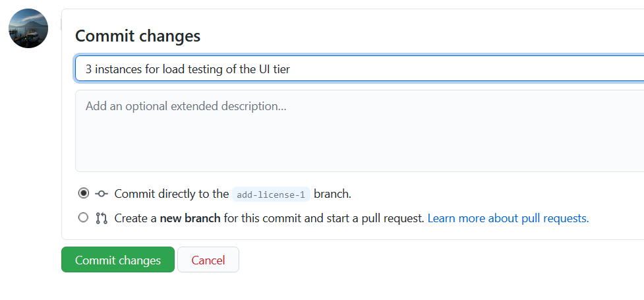This screenshot has height=300, width=644.
Task: Click the Commit changes heading
Action: coord(138,36)
